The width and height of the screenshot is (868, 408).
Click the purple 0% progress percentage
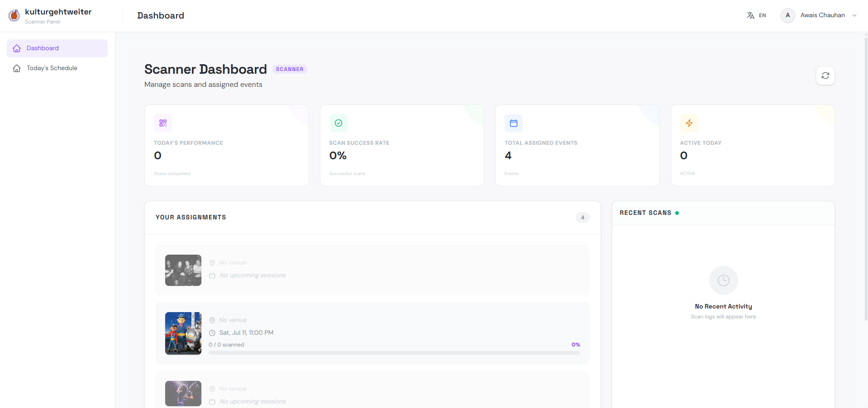[576, 345]
